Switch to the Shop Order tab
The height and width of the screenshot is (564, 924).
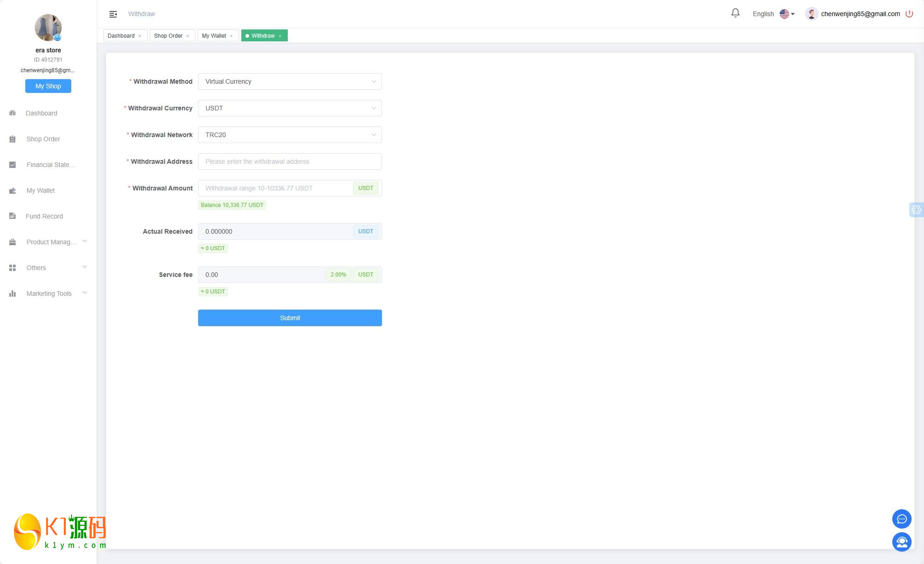click(168, 36)
